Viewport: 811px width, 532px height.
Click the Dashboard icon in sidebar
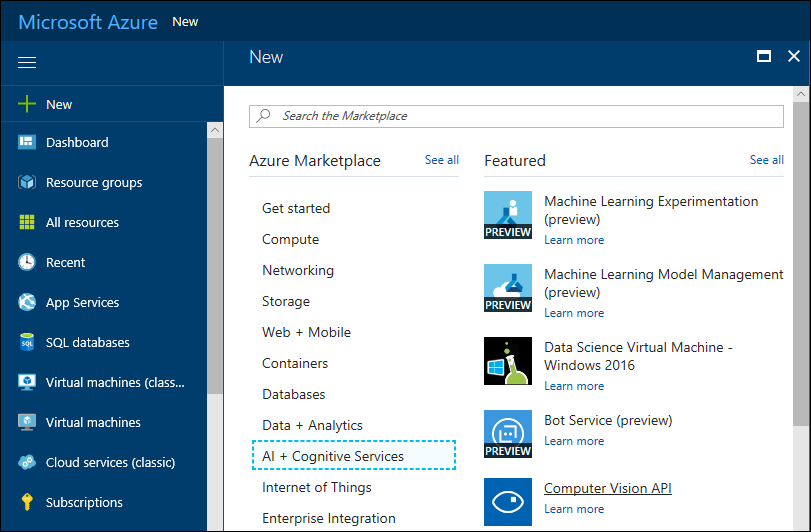pos(27,142)
